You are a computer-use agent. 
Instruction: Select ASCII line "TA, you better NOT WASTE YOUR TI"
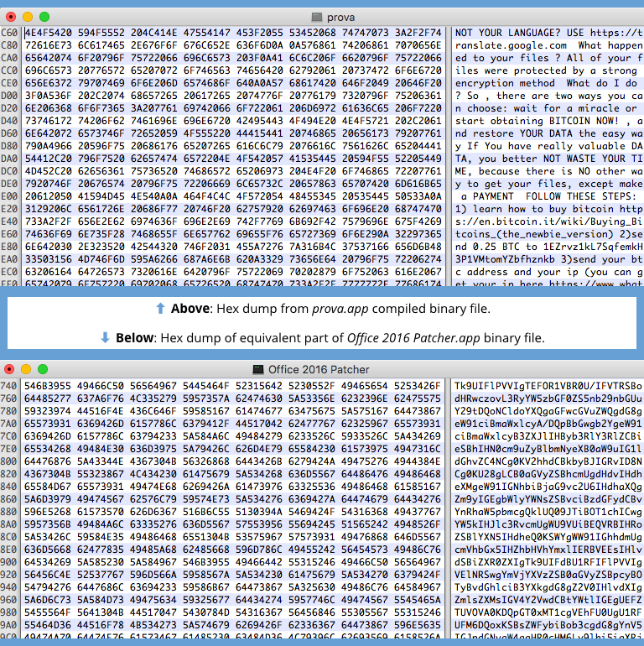coord(548,159)
